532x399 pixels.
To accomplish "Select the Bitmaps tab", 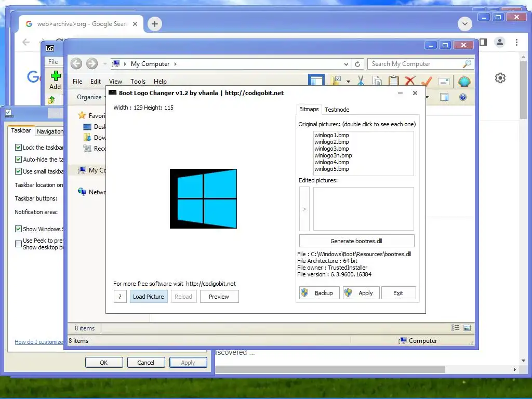I will tap(309, 109).
